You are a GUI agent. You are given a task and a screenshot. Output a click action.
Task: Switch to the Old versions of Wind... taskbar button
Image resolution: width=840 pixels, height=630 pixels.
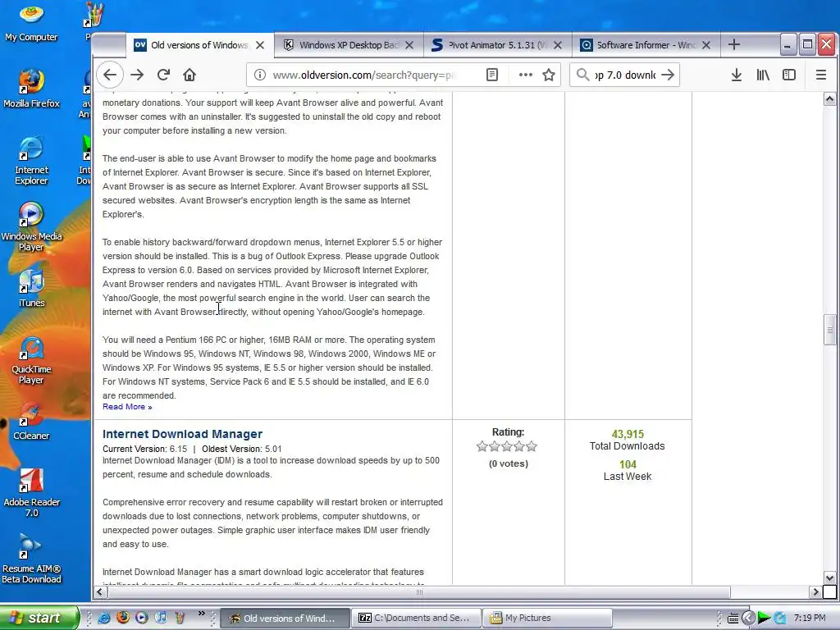285,619
